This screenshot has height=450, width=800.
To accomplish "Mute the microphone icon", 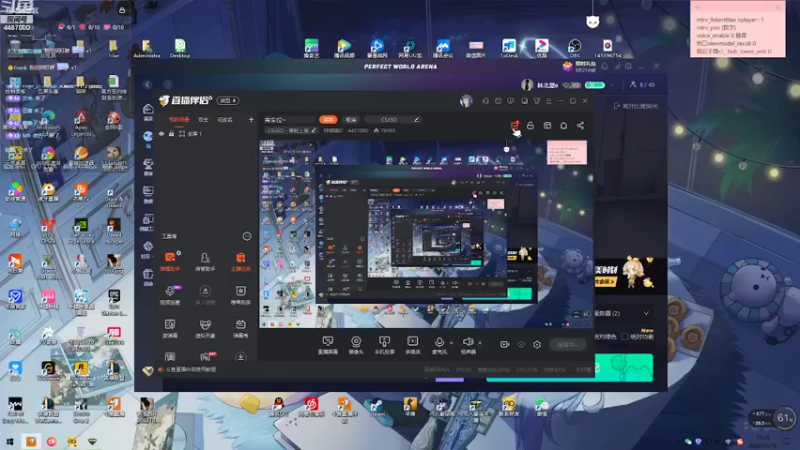I will (439, 343).
